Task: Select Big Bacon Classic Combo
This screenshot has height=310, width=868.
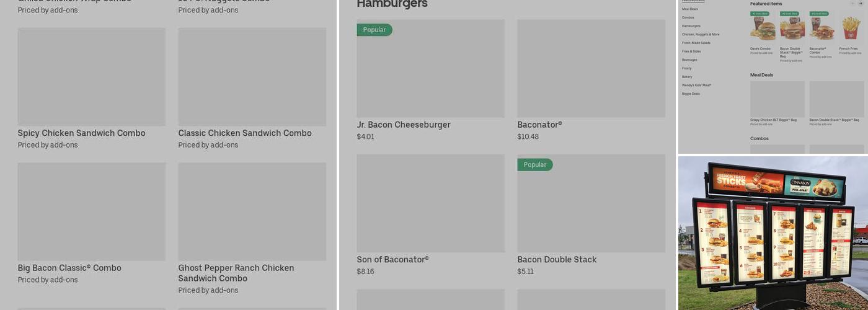Action: [x=91, y=211]
